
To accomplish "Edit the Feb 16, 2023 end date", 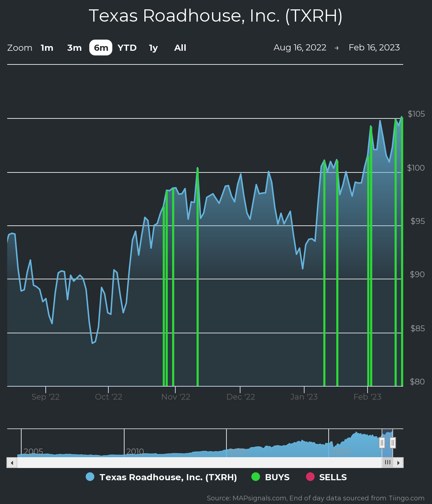I will (374, 48).
